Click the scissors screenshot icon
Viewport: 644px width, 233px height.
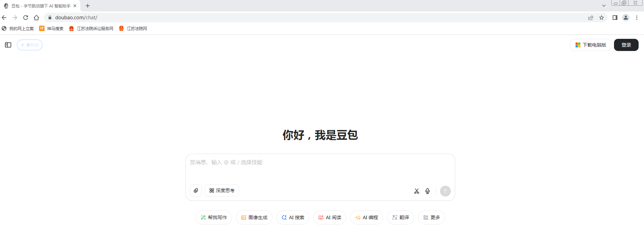coord(417,191)
